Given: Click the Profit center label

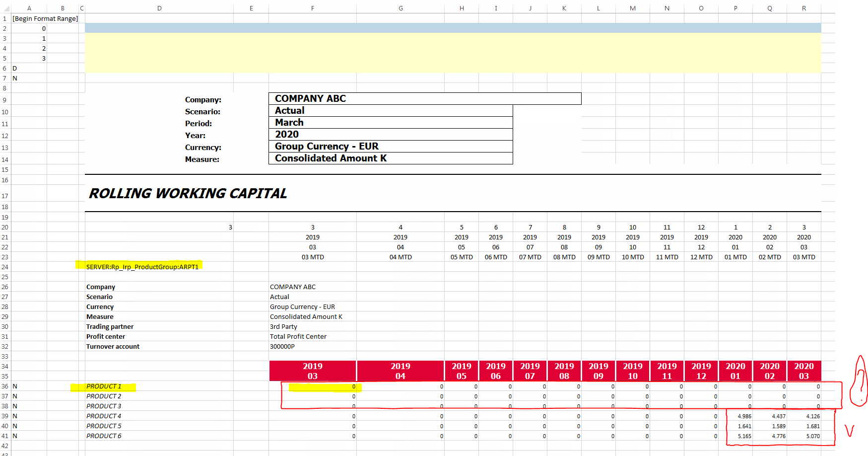Looking at the screenshot, I should point(106,336).
